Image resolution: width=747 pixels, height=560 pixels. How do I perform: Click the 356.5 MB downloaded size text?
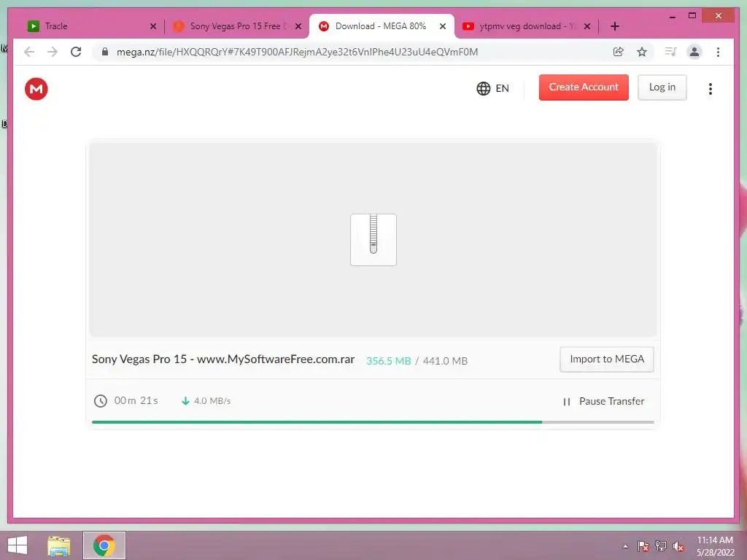click(x=388, y=361)
